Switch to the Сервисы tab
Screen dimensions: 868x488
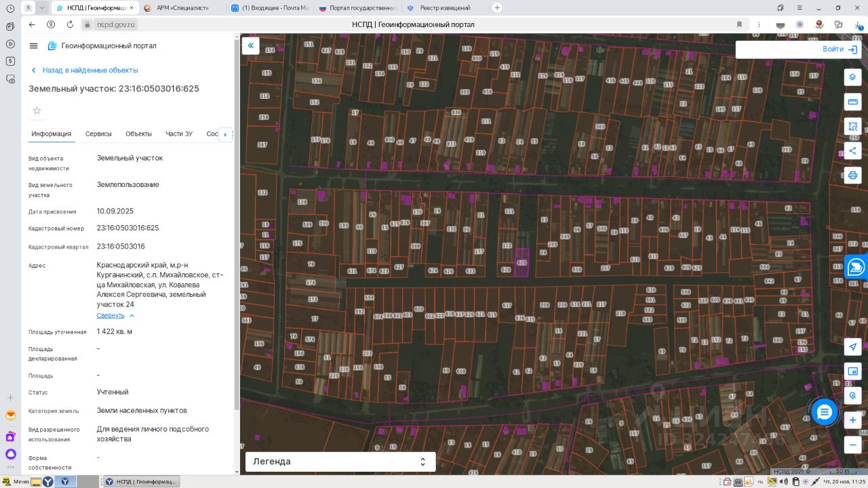[98, 134]
